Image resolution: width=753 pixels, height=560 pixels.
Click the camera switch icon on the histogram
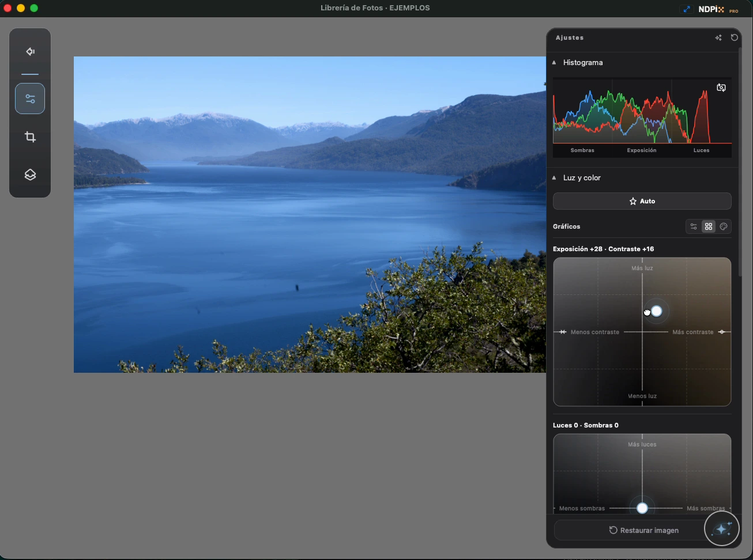(721, 88)
